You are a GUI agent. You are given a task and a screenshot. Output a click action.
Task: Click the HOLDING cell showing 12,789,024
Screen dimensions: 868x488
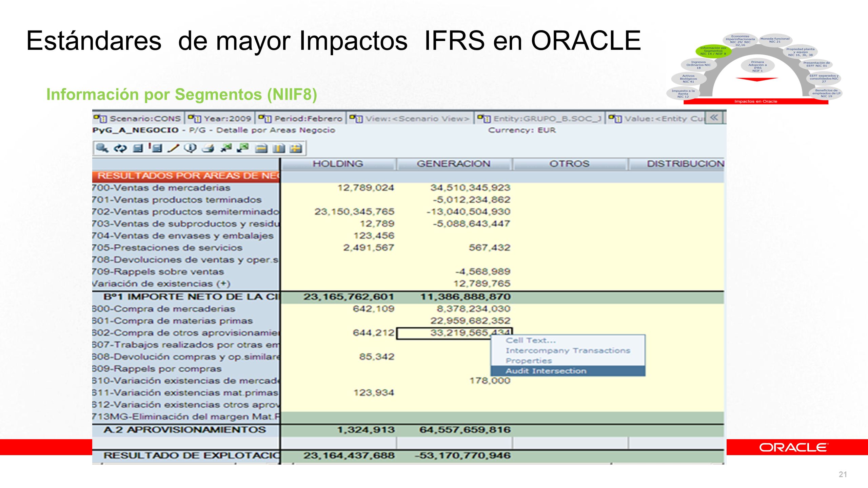[x=338, y=188]
